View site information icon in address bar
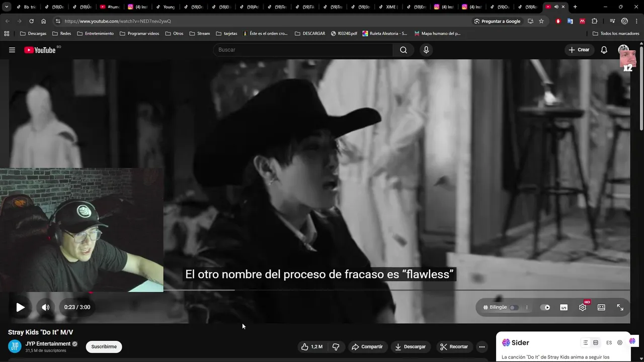The image size is (644, 362). pos(58,21)
